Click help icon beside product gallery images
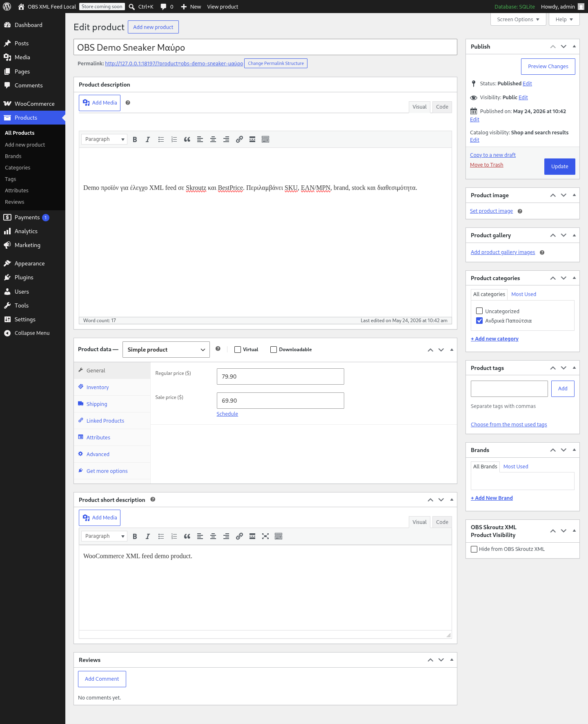 [542, 252]
